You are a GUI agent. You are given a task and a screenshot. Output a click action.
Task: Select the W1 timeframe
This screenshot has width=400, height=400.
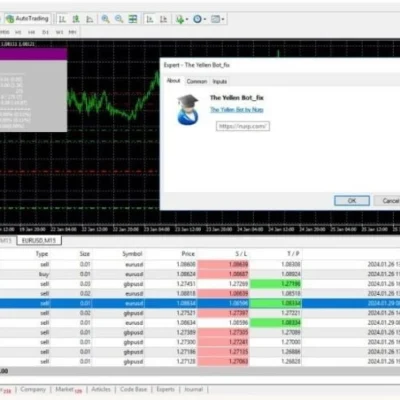click(x=59, y=32)
